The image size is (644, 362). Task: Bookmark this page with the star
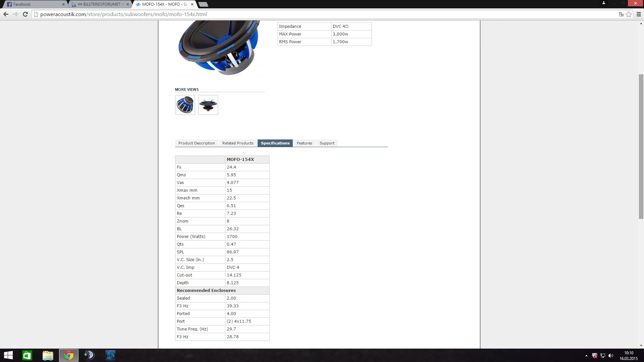pyautogui.click(x=629, y=14)
